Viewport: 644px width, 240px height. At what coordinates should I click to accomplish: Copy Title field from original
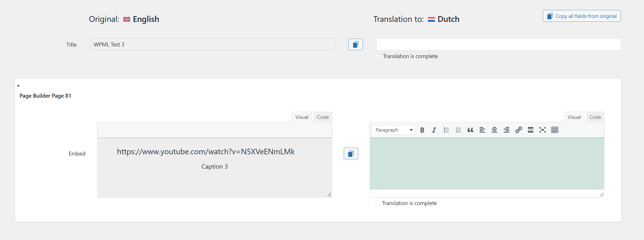[x=355, y=44]
